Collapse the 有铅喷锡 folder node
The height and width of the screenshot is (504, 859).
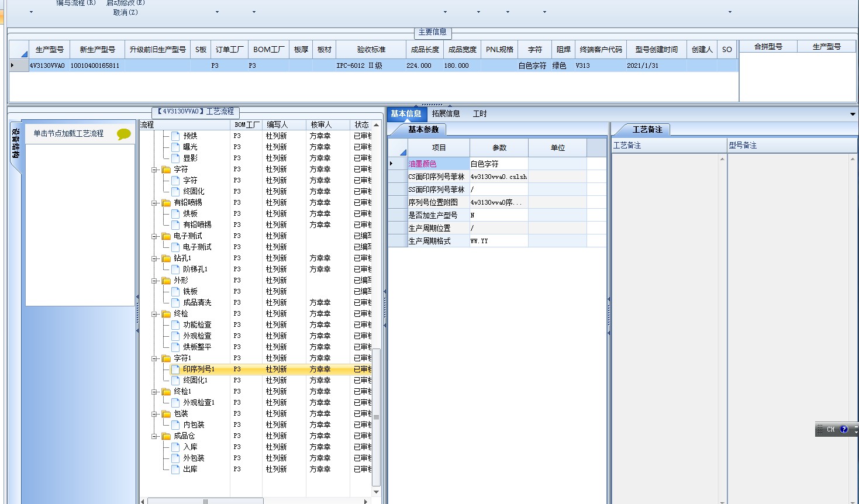point(155,203)
